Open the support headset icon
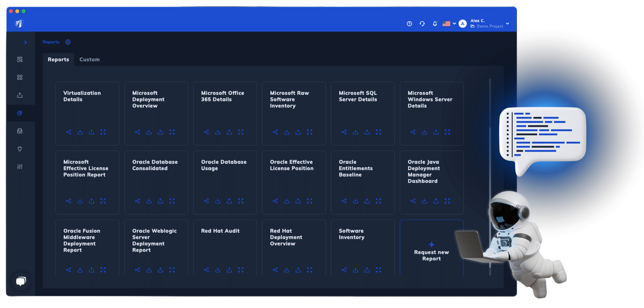644x308 pixels. [x=422, y=24]
